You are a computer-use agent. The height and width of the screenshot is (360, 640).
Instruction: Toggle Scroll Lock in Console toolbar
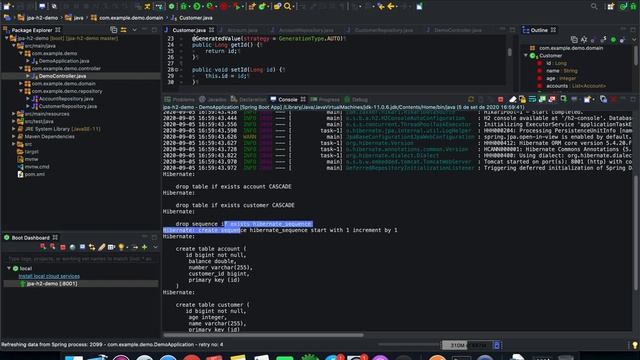tap(522, 99)
